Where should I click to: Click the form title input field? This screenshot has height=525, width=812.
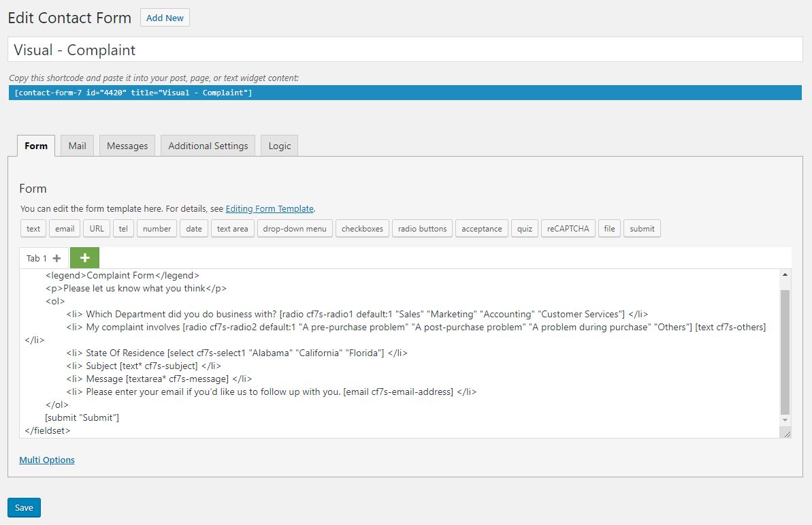coord(405,50)
